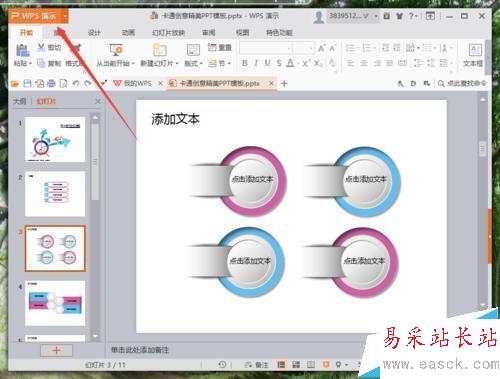Click the 粘贴 paste clipboard icon
The image size is (500, 379).
click(x=22, y=50)
